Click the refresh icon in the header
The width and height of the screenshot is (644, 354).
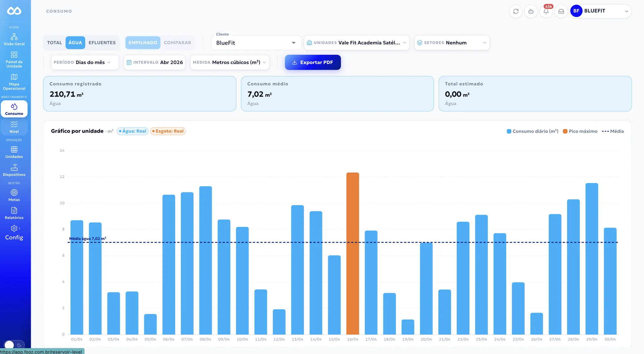(x=516, y=11)
